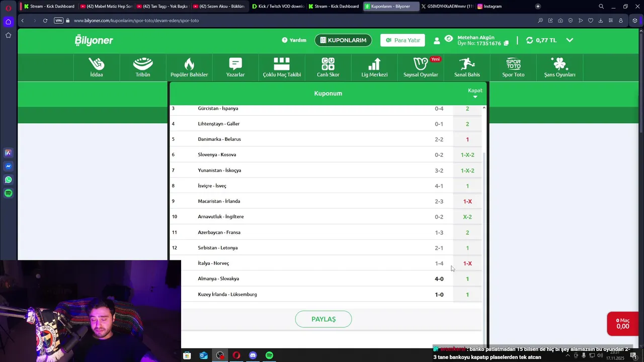Open Opera easy setup icon
The image size is (644, 362).
[x=610, y=21]
